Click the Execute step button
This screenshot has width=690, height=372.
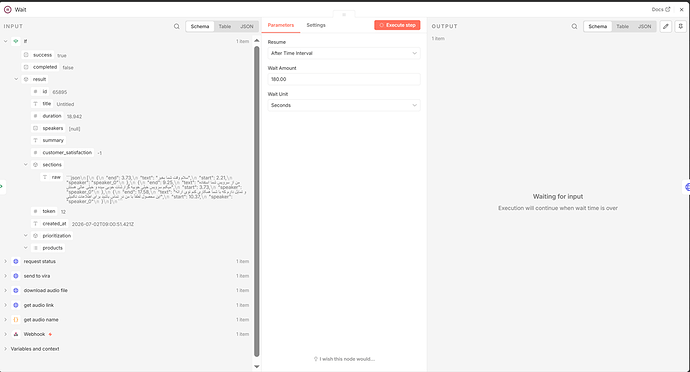coord(397,25)
